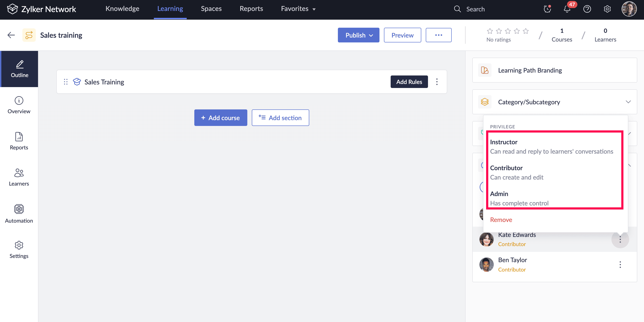Open the recent activity clock icon

pyautogui.click(x=547, y=9)
